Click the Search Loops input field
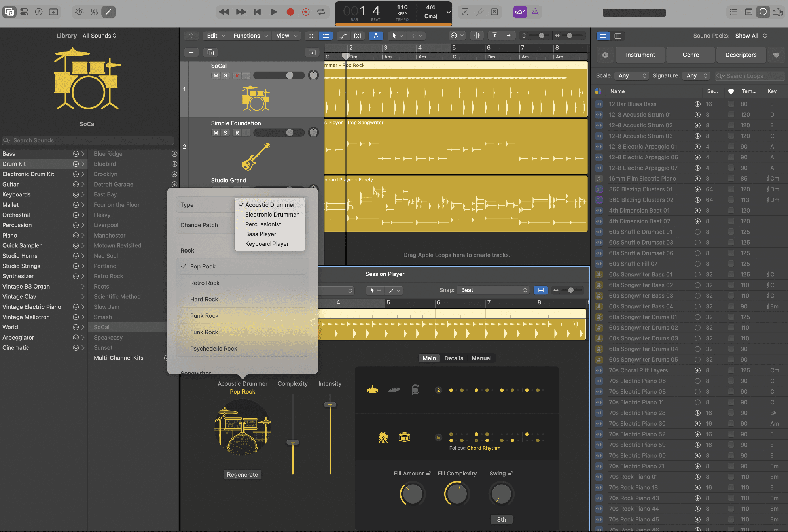Image resolution: width=788 pixels, height=532 pixels. click(750, 76)
